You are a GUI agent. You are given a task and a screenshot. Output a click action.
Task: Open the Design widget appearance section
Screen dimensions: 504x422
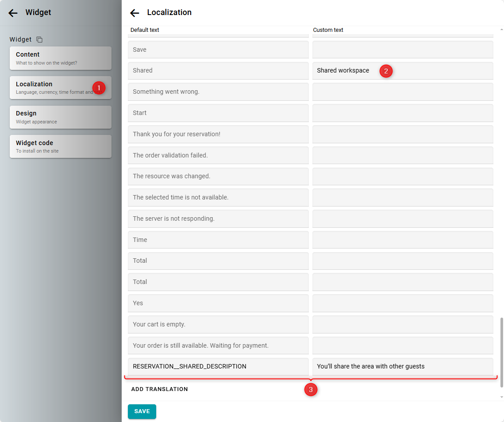click(60, 117)
